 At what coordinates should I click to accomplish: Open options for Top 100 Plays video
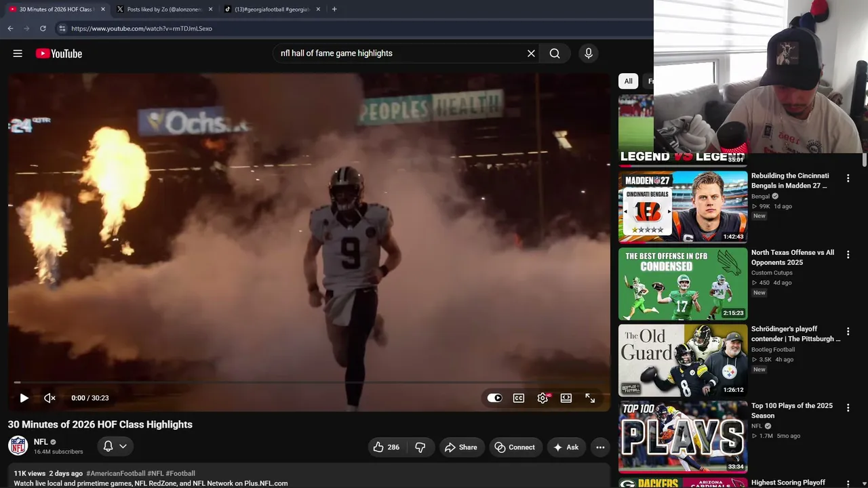[x=848, y=408]
